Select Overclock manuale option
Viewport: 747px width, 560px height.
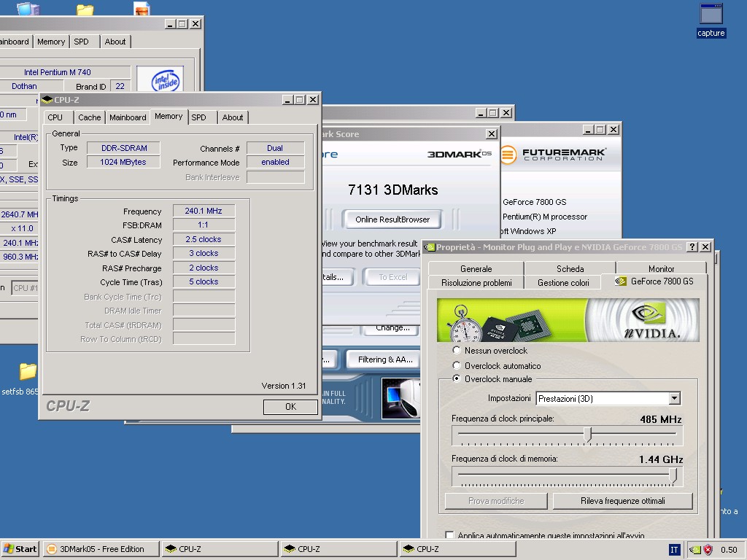click(457, 378)
